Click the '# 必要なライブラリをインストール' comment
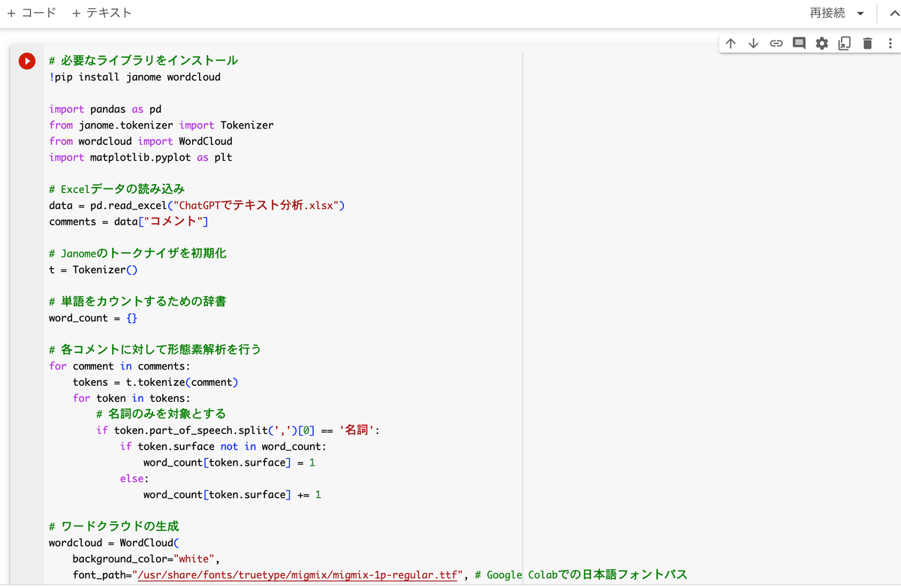 tap(143, 61)
